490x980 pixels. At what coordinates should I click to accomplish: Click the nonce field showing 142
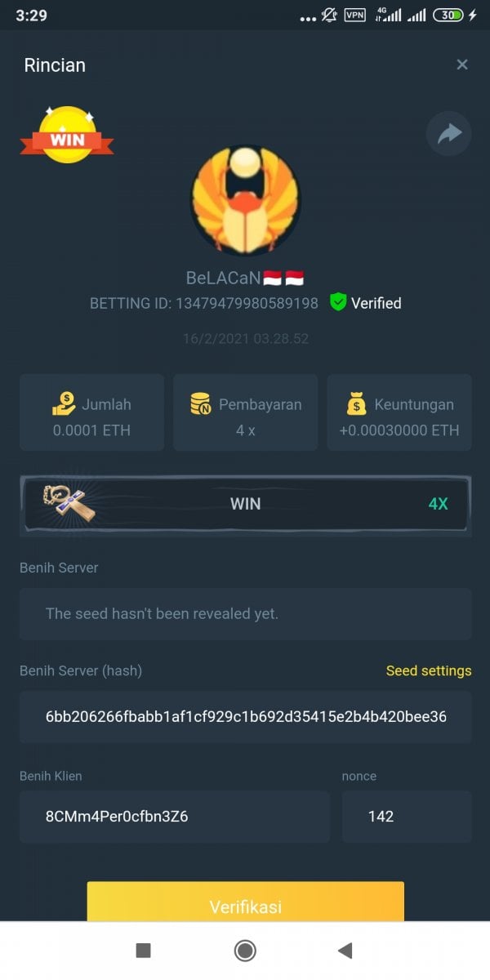coord(407,816)
